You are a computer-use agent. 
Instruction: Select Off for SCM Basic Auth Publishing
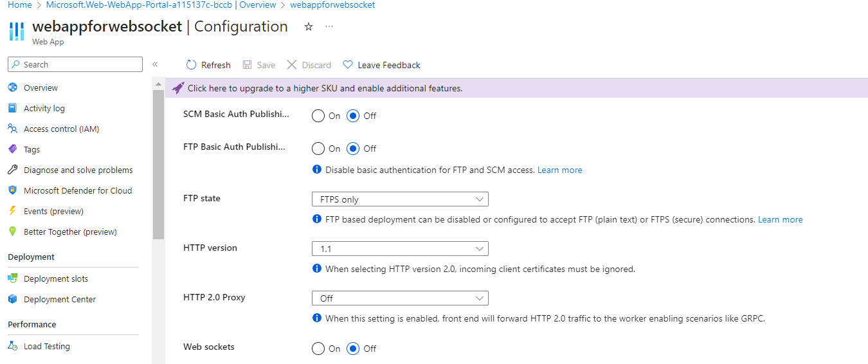coord(353,116)
